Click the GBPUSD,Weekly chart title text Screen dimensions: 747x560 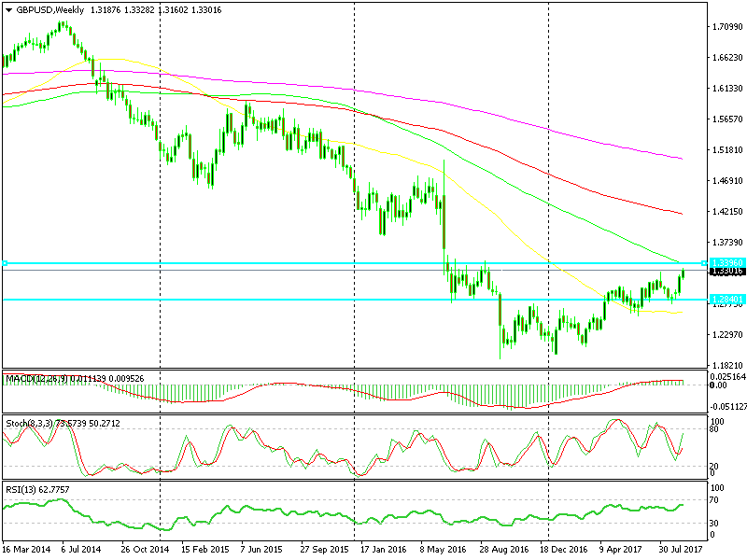[x=49, y=10]
